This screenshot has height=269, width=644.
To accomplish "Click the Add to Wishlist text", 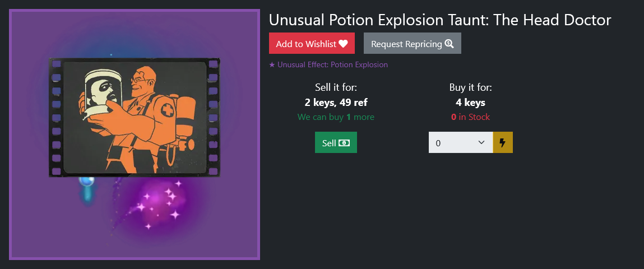I will 306,44.
